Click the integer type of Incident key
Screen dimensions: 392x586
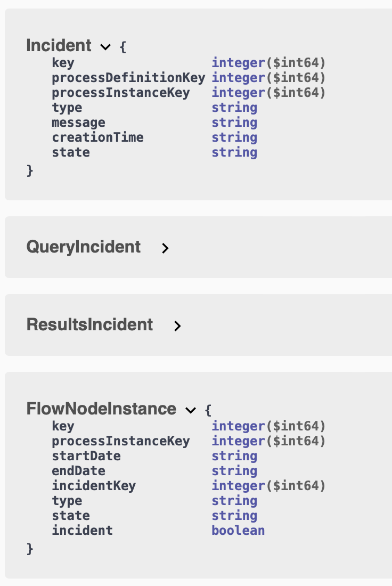coord(239,62)
